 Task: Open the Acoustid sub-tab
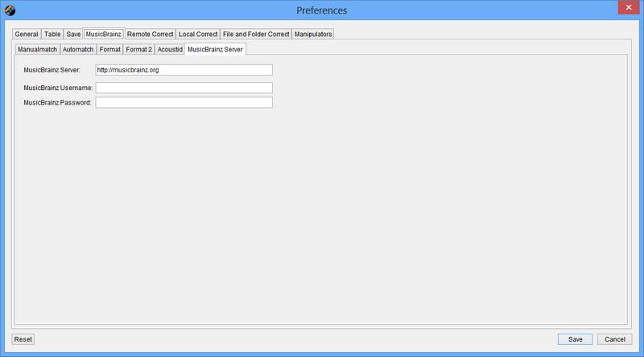[170, 49]
